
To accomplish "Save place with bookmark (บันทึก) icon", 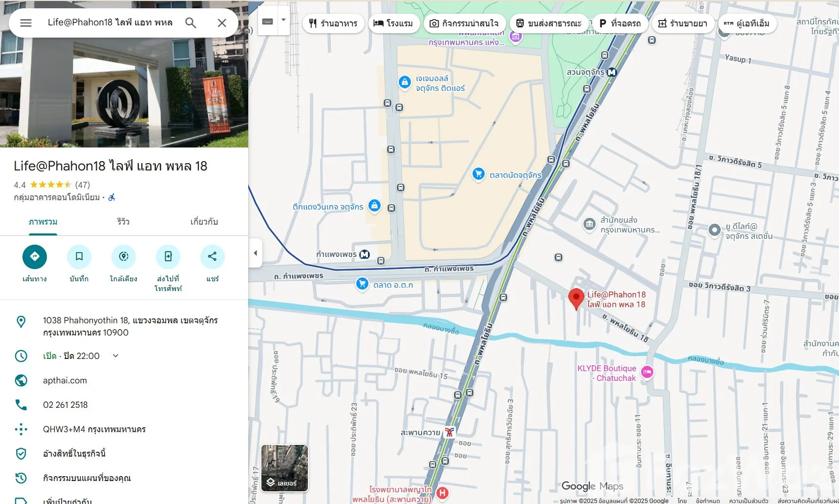I will pyautogui.click(x=79, y=257).
